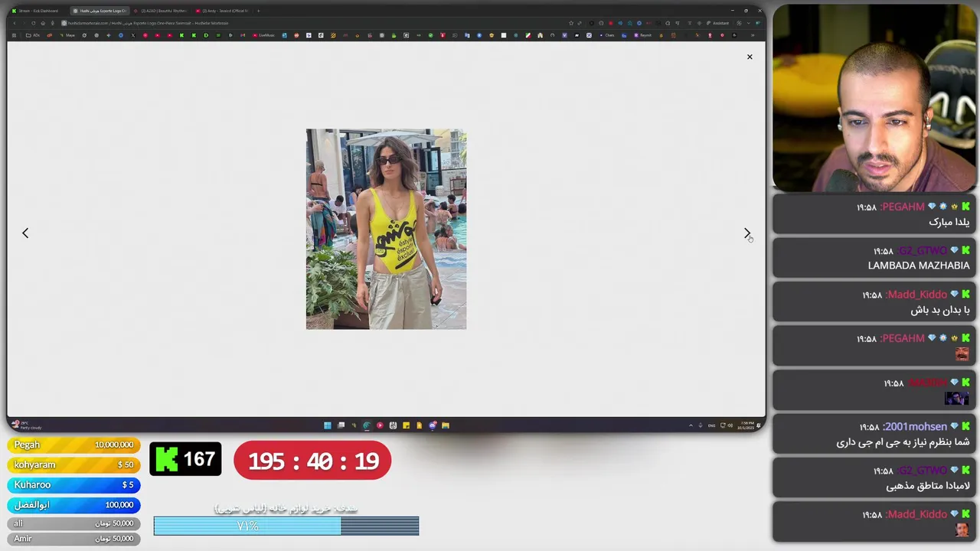Click the chat message 'لامبادا مناطق مذهبی'
Screen dimensions: 980x551
pos(928,486)
